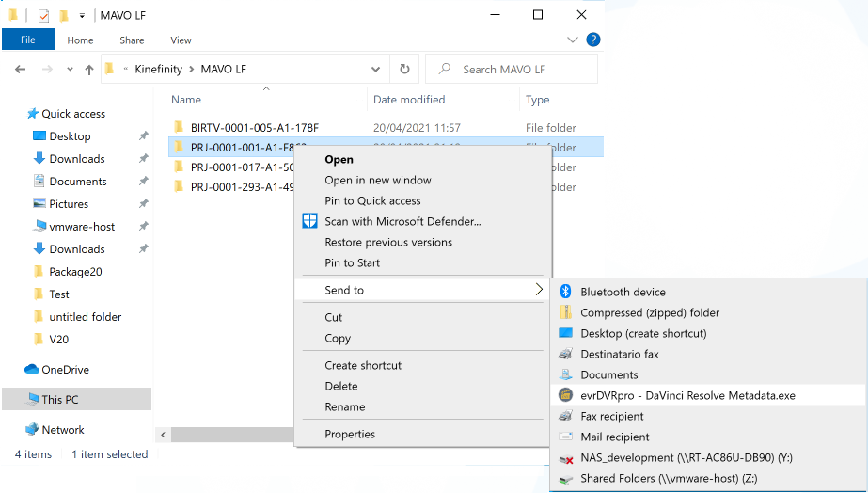Click NAS_development disconnected drive icon
Screen dimensions: 868x493
click(565, 457)
